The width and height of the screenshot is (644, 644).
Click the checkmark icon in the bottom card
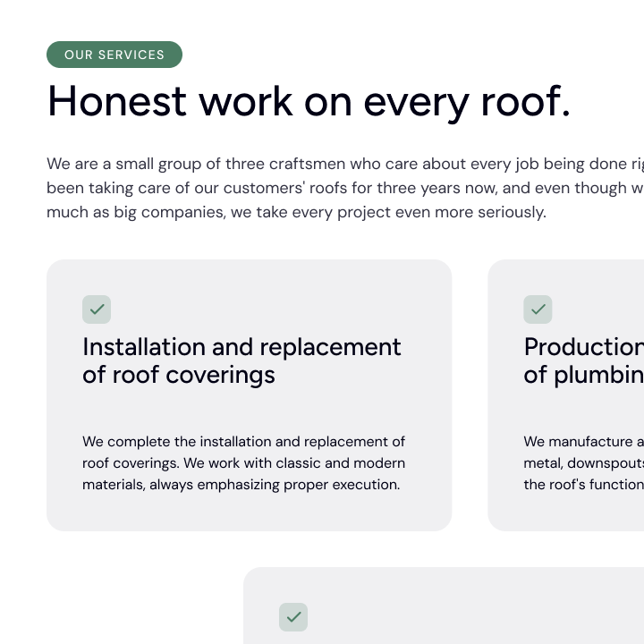point(293,617)
